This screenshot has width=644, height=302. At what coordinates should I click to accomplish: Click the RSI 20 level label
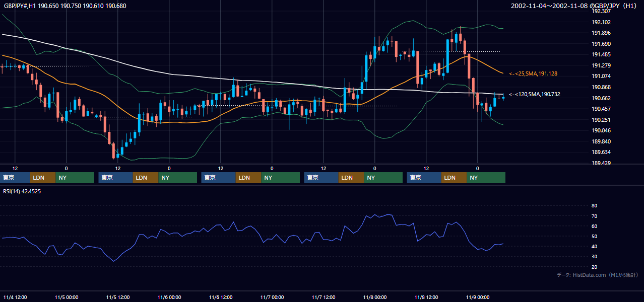coord(594,267)
